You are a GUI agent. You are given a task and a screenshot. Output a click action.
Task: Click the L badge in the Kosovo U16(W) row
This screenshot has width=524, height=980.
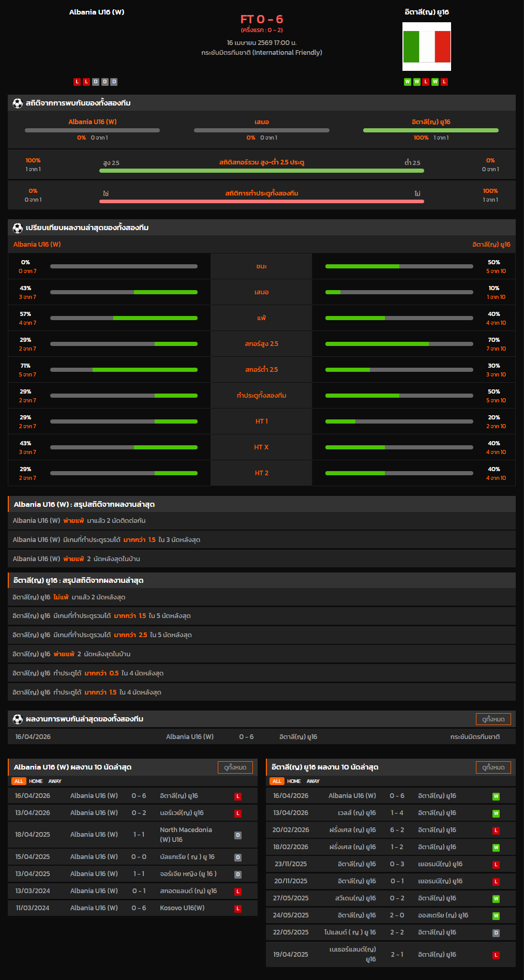click(x=238, y=909)
